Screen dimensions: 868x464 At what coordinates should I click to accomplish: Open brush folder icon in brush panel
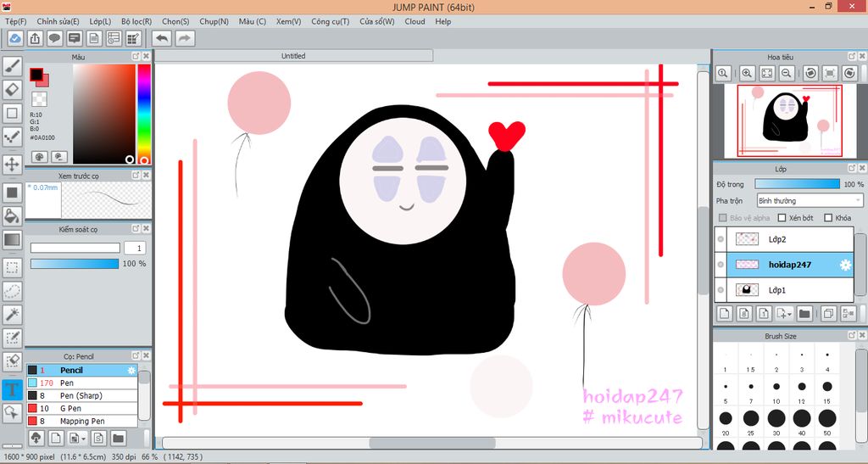tap(118, 439)
